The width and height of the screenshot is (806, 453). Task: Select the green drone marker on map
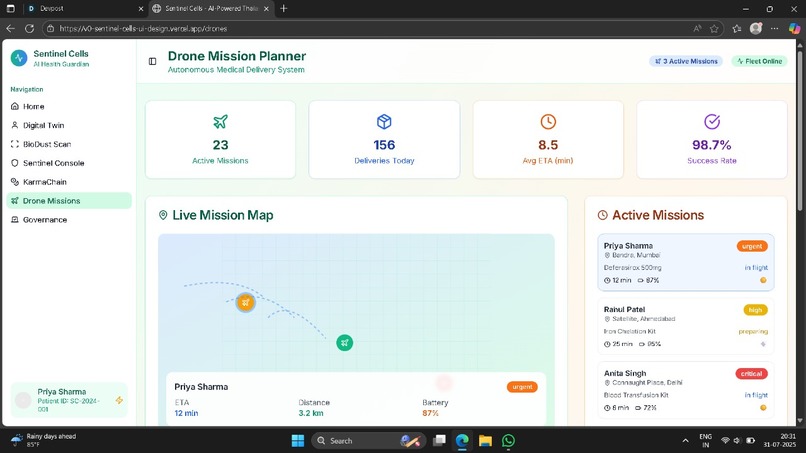point(344,342)
